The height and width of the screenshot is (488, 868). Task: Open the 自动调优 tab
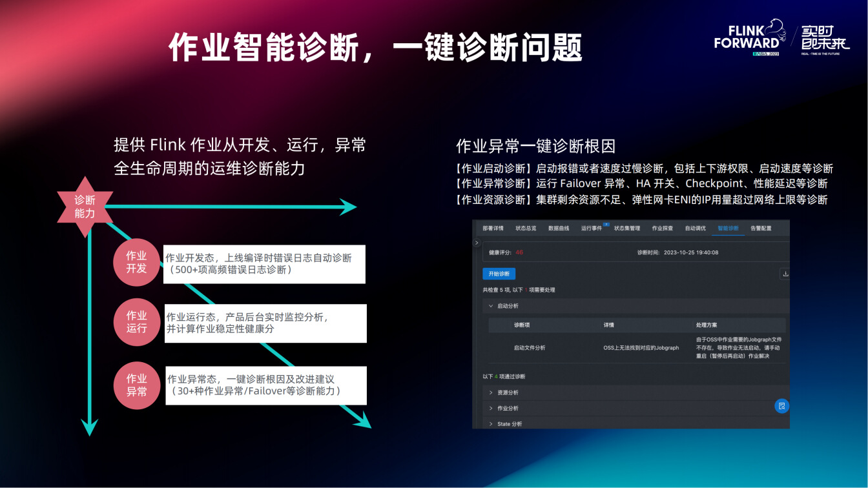pos(695,229)
